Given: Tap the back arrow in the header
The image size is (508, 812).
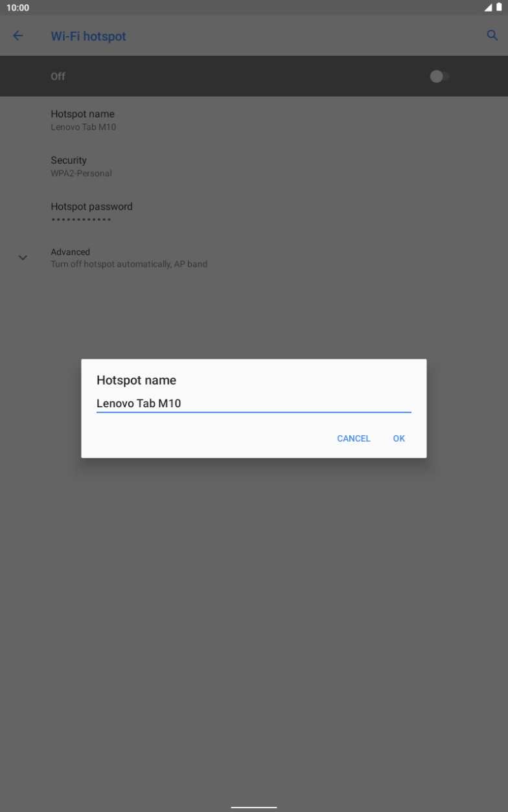Looking at the screenshot, I should click(x=18, y=36).
